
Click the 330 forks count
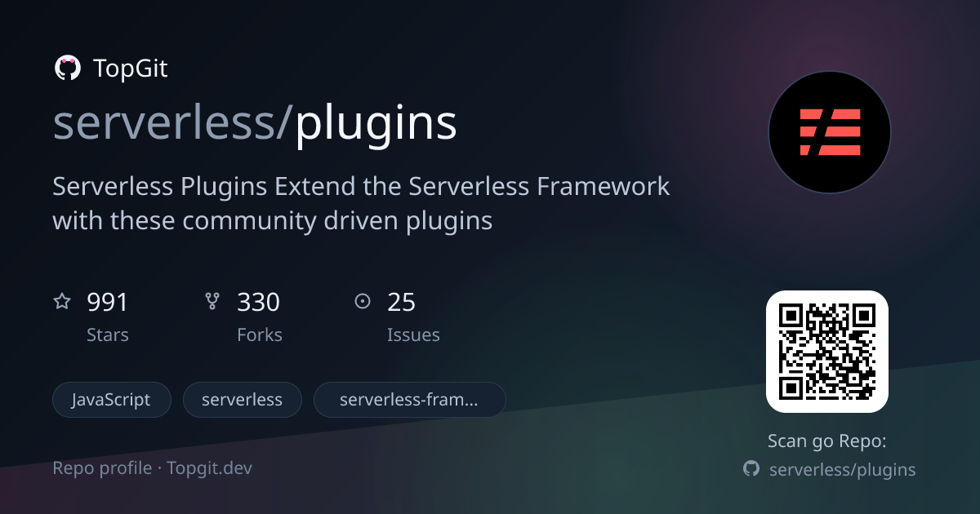click(x=258, y=303)
